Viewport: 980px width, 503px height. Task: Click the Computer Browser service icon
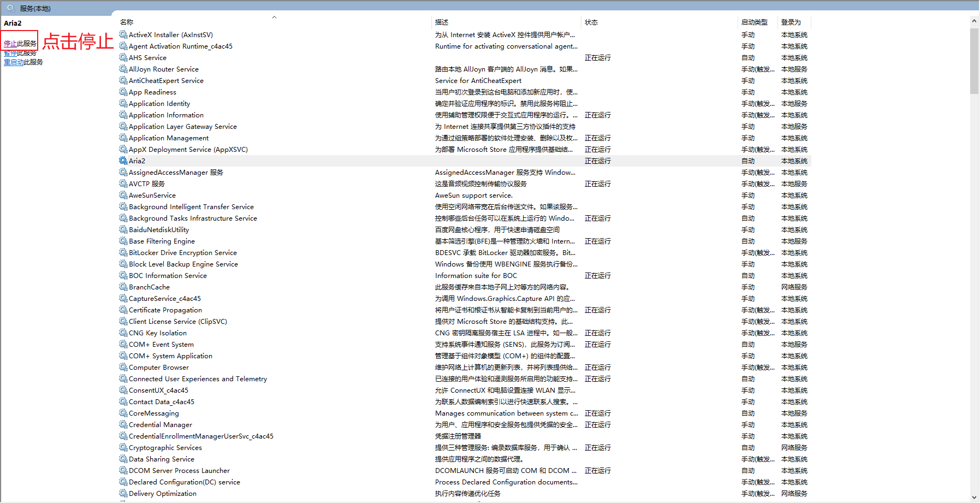pyautogui.click(x=123, y=367)
